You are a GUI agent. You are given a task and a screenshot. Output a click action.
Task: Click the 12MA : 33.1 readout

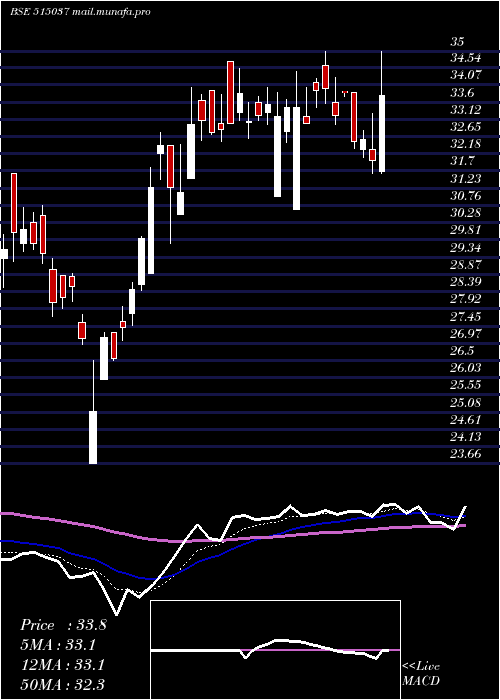(62, 665)
